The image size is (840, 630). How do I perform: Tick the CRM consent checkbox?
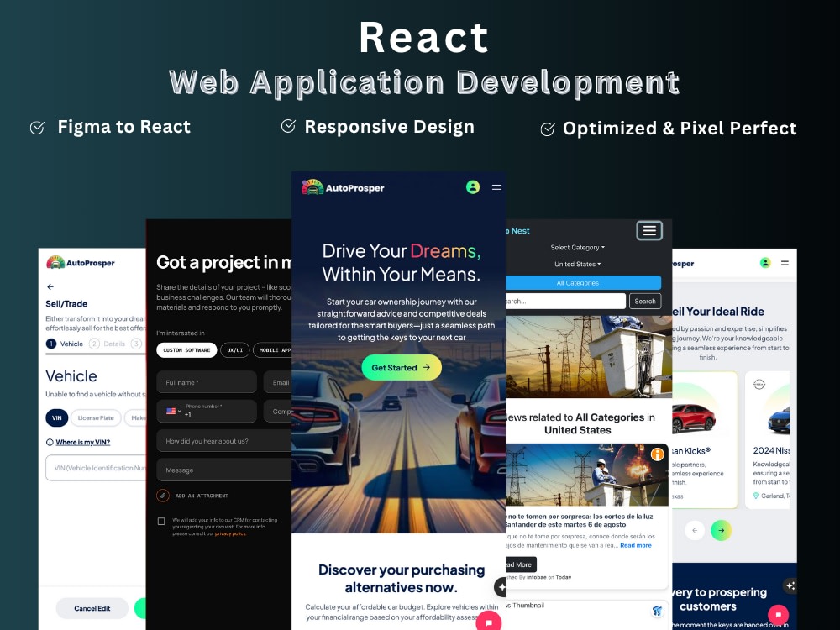tap(161, 522)
